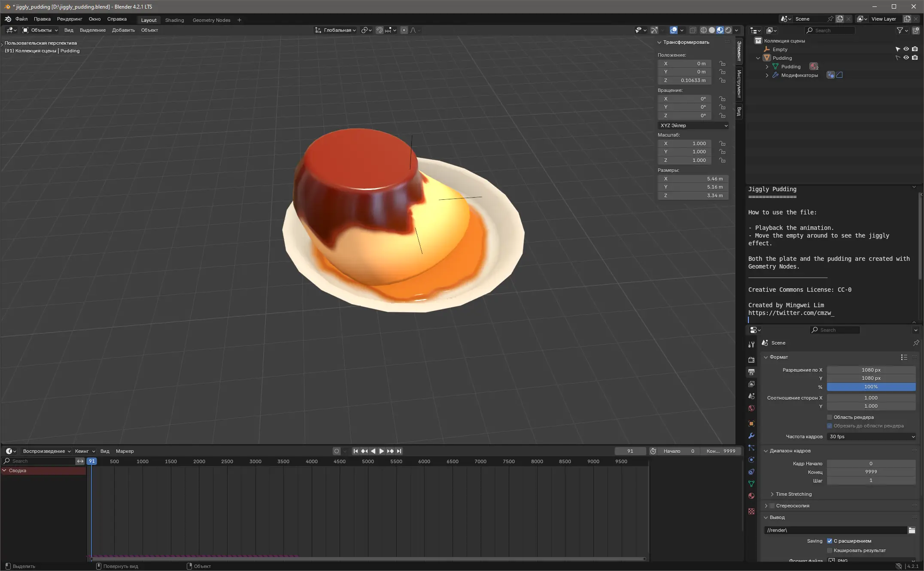Image resolution: width=924 pixels, height=571 pixels.
Task: Open the 30 fps frame rate dropdown
Action: pos(871,437)
